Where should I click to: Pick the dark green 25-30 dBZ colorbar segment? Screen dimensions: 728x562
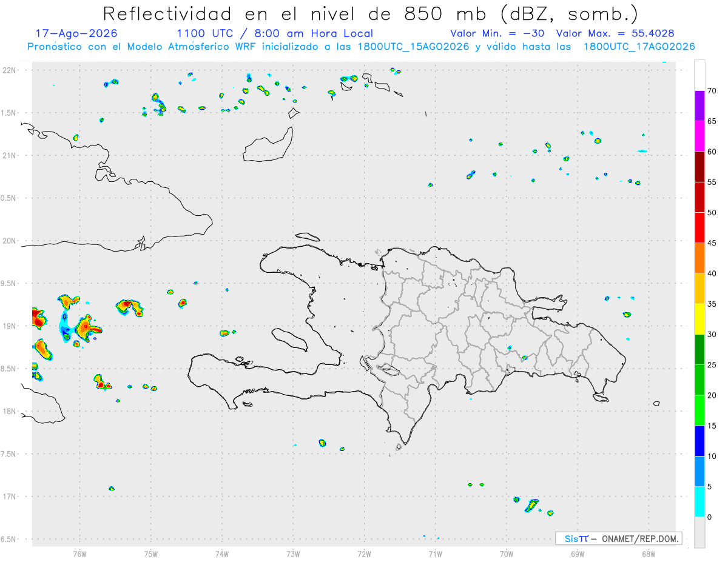pos(699,349)
